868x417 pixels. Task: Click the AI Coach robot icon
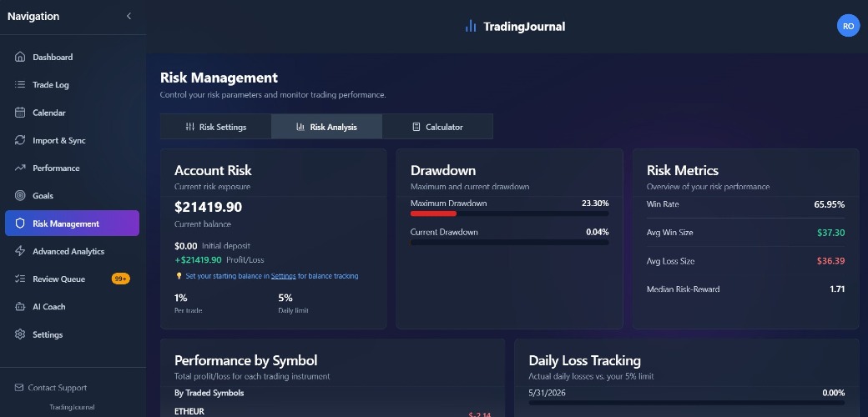[x=20, y=306]
